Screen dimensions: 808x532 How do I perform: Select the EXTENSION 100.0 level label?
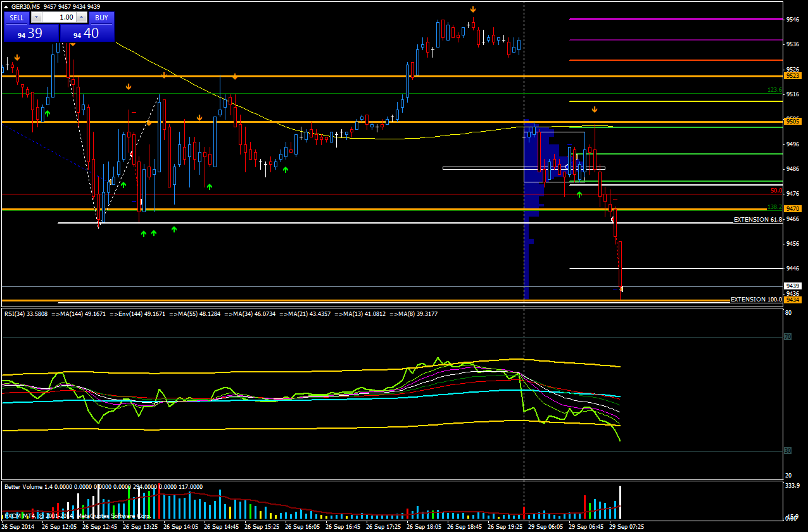pyautogui.click(x=756, y=299)
